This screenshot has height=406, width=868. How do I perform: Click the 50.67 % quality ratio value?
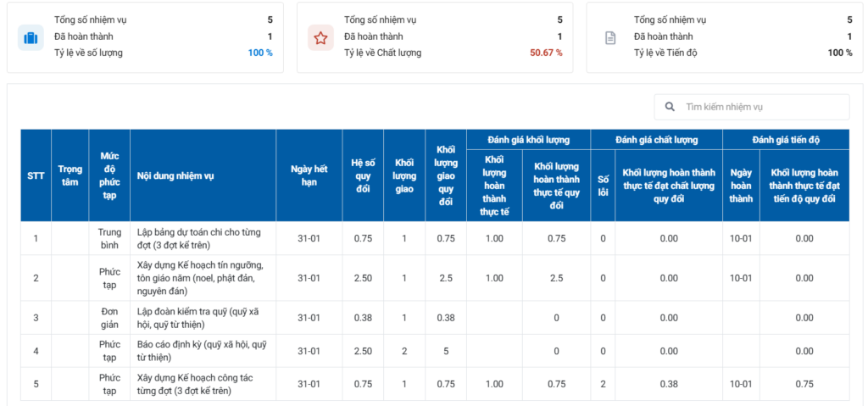546,53
